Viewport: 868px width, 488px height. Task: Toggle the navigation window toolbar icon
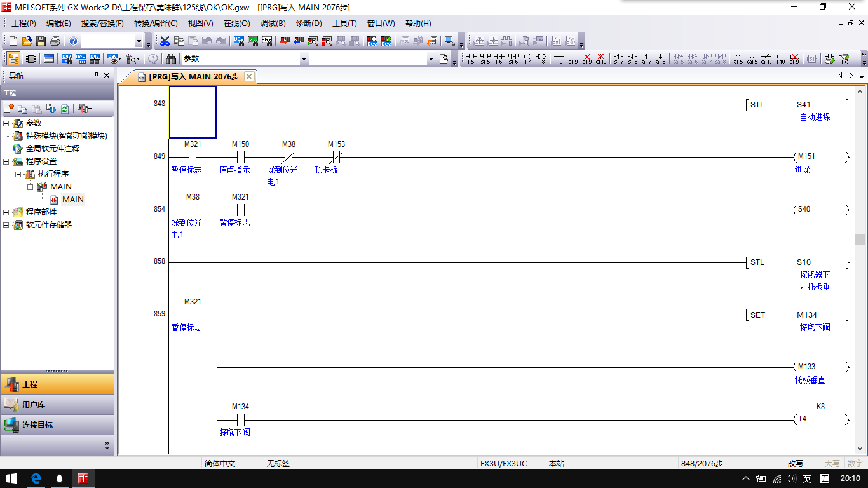coord(13,59)
